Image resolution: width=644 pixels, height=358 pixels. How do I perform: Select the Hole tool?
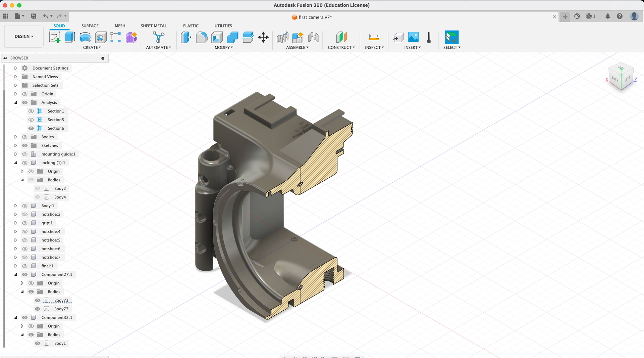pos(101,37)
